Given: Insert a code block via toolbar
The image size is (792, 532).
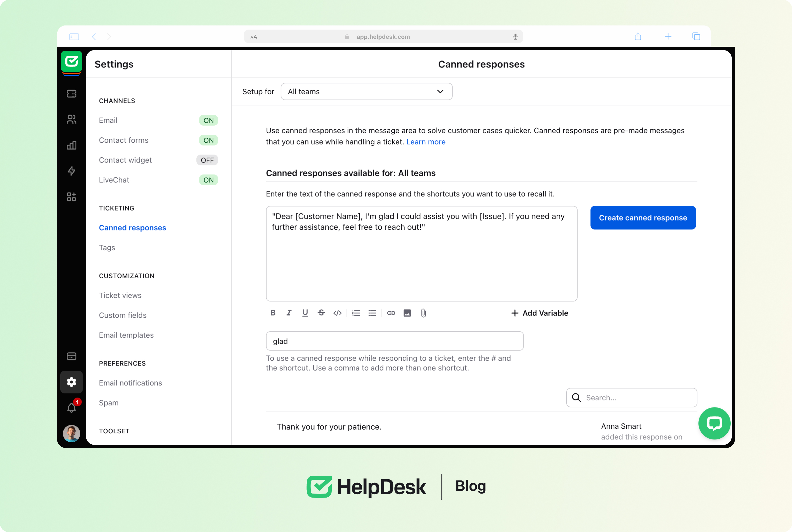Looking at the screenshot, I should pyautogui.click(x=337, y=313).
